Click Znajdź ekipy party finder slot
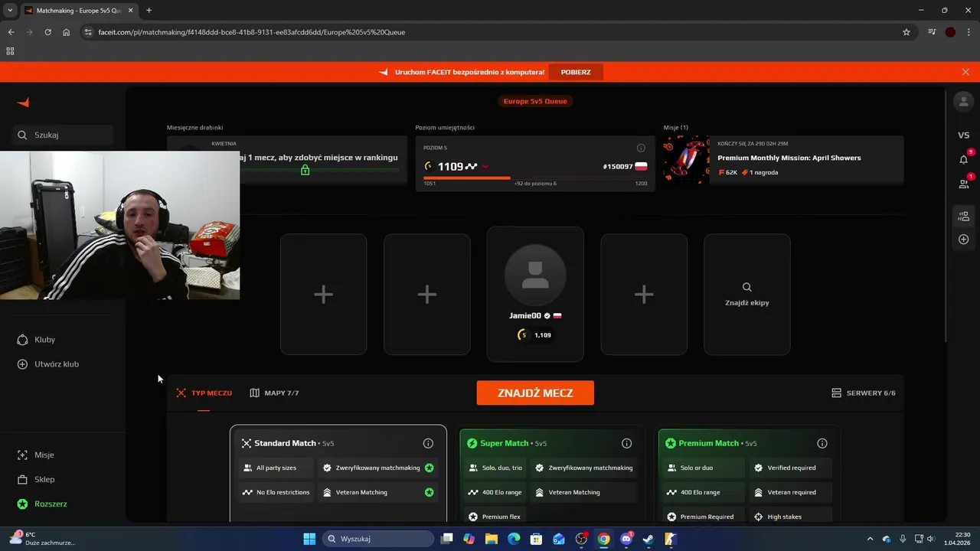980x551 pixels. (x=747, y=295)
